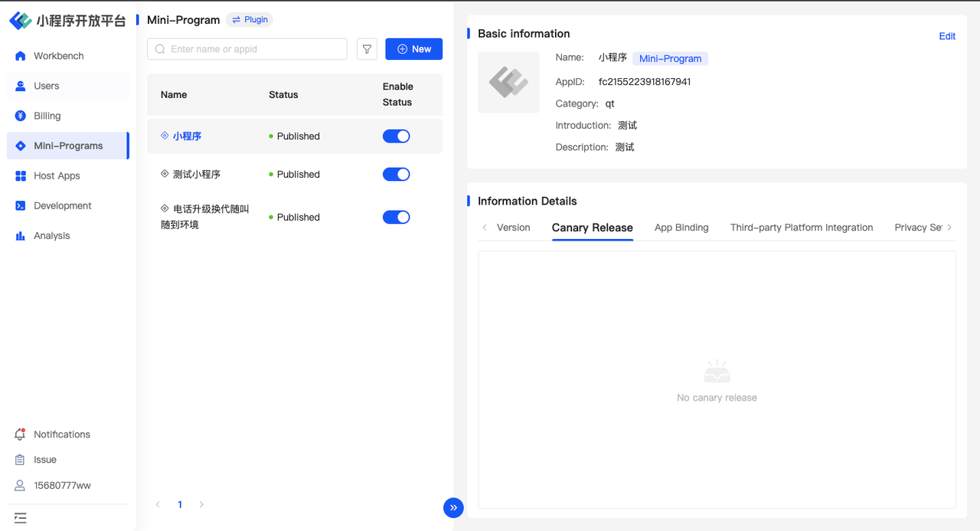This screenshot has height=531, width=980.
Task: Click the Edit link in Basic information
Action: click(x=947, y=36)
